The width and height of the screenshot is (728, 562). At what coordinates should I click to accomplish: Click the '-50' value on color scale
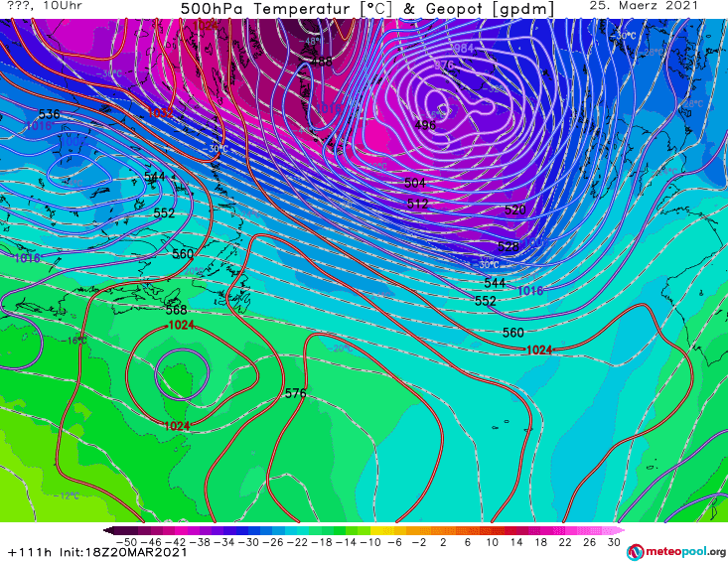click(126, 542)
